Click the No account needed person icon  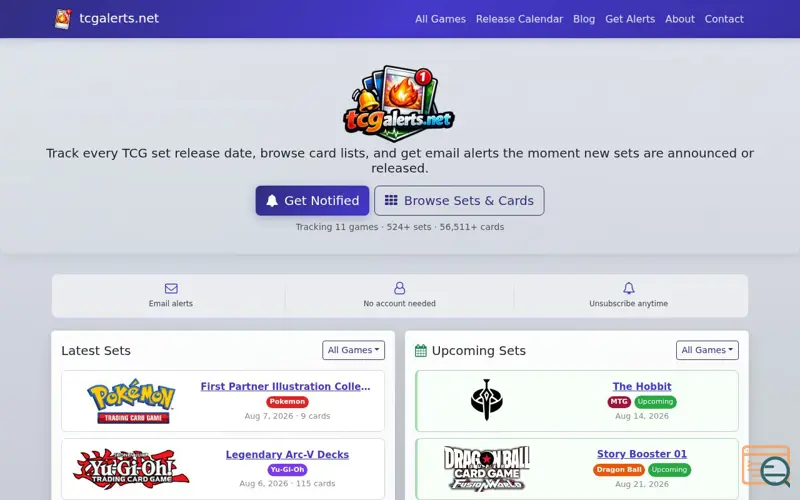click(399, 288)
